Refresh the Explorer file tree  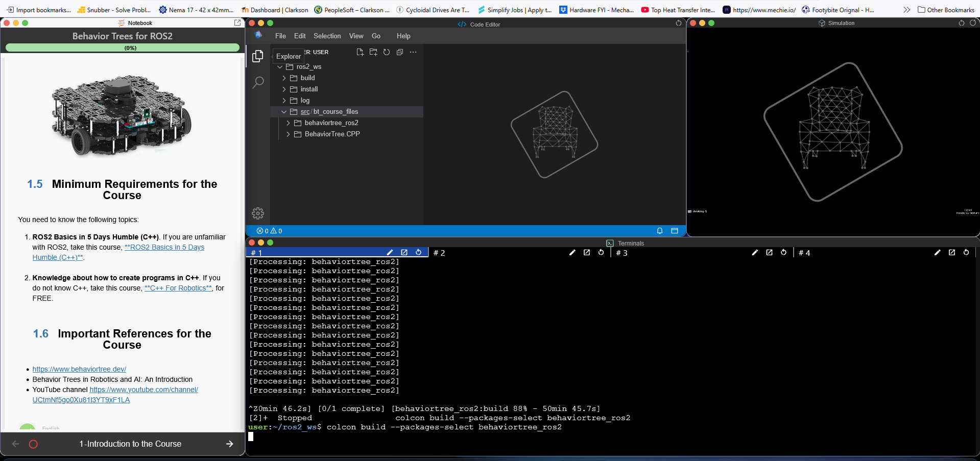coord(387,52)
